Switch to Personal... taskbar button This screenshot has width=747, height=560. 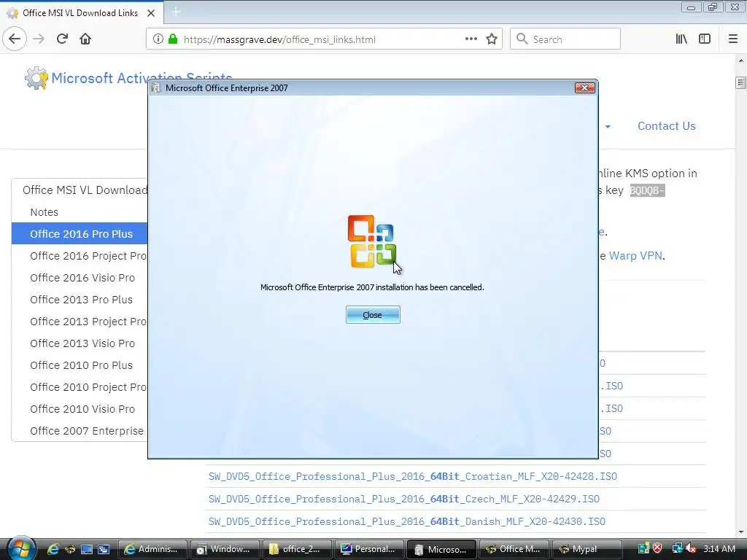tap(369, 549)
